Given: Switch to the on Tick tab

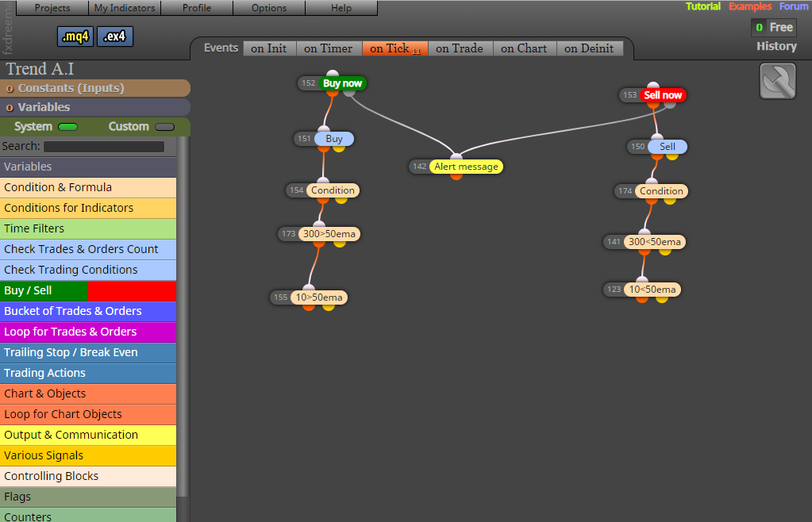Looking at the screenshot, I should [395, 48].
